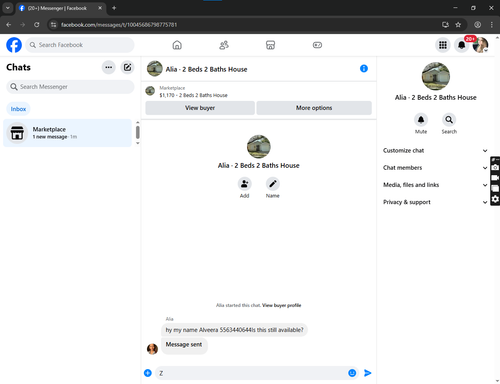Click the house thumbnail in right panel

[x=436, y=76]
